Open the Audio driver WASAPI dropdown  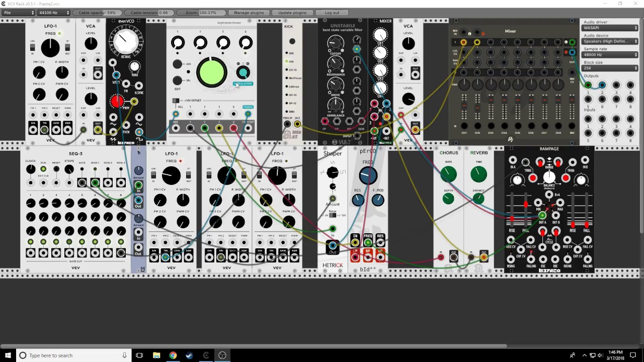tap(610, 28)
